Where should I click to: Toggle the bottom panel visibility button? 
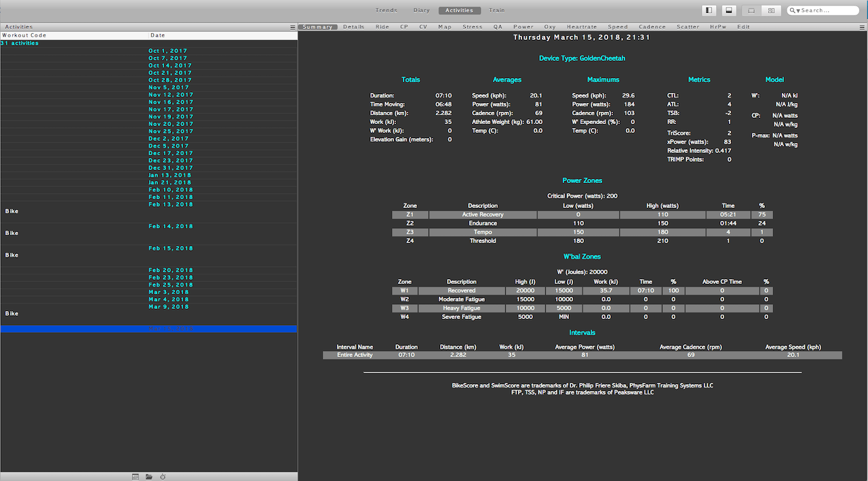(x=728, y=10)
